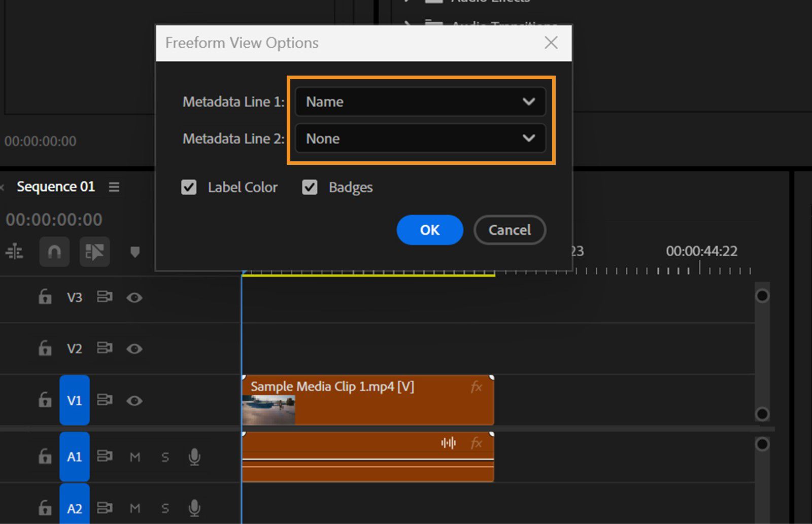Enable the Snap magnet icon in timeline
Screen dimensions: 812x524
click(54, 252)
